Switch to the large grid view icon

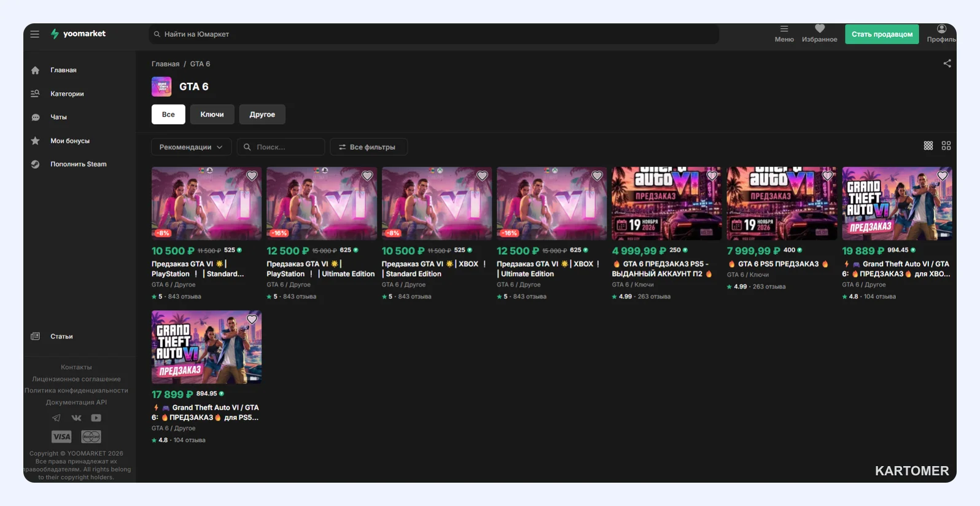pos(946,146)
